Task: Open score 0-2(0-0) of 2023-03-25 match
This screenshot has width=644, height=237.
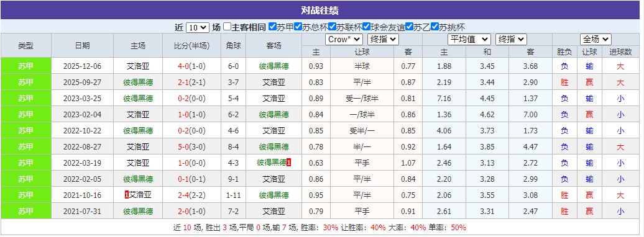Action: point(191,99)
